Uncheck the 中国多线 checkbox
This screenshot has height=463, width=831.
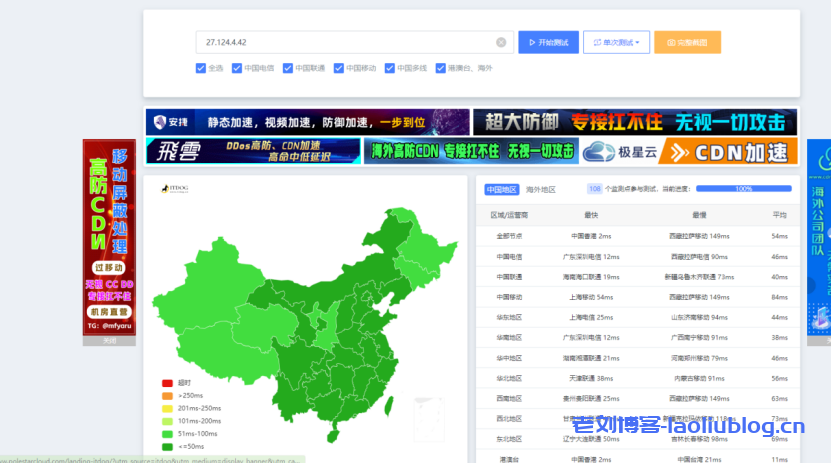coord(390,68)
